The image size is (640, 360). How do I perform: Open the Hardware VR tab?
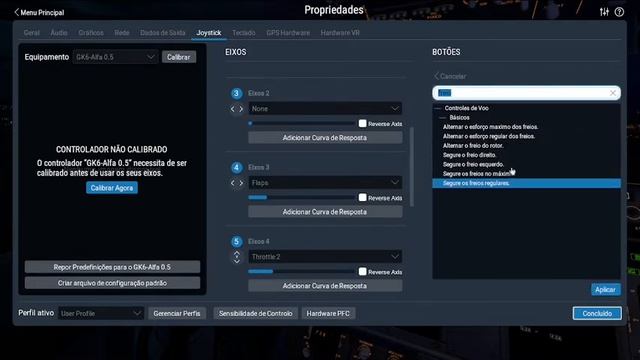340,33
